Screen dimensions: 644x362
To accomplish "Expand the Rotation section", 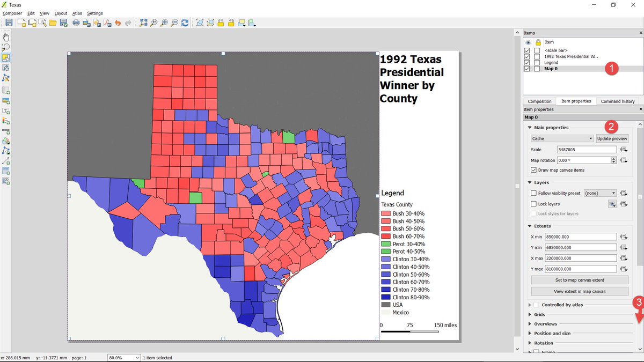I will click(530, 343).
